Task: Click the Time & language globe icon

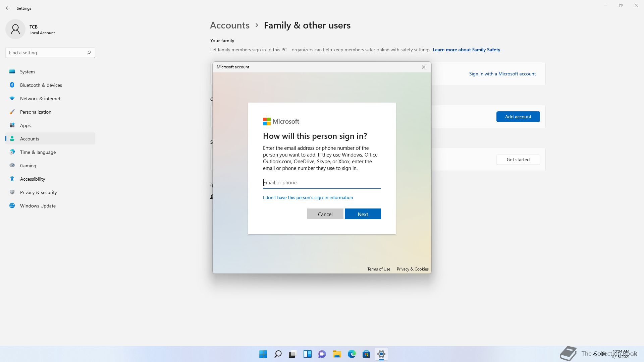Action: [12, 152]
